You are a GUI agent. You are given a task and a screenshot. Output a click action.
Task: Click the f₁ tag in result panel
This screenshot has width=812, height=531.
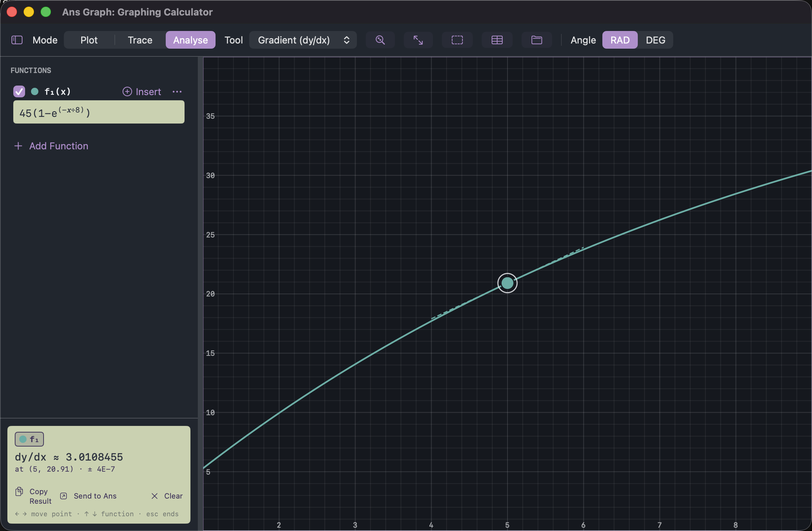tap(30, 439)
